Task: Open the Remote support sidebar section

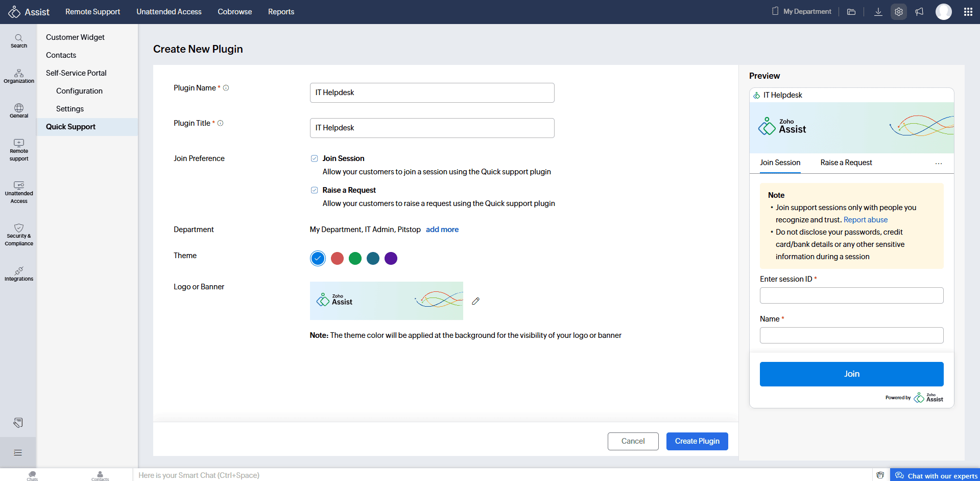Action: [x=19, y=150]
